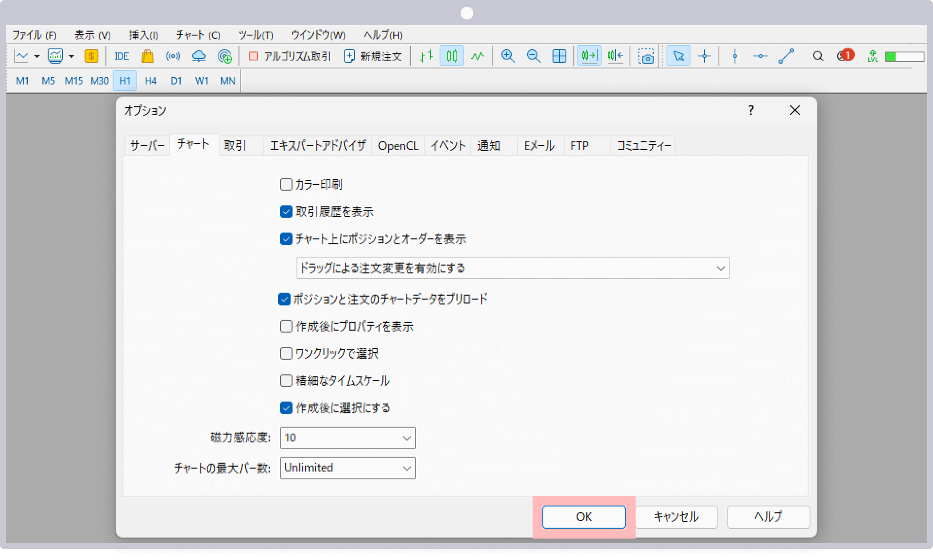Select the cursor arrow tool
This screenshot has width=933, height=560.
[678, 56]
